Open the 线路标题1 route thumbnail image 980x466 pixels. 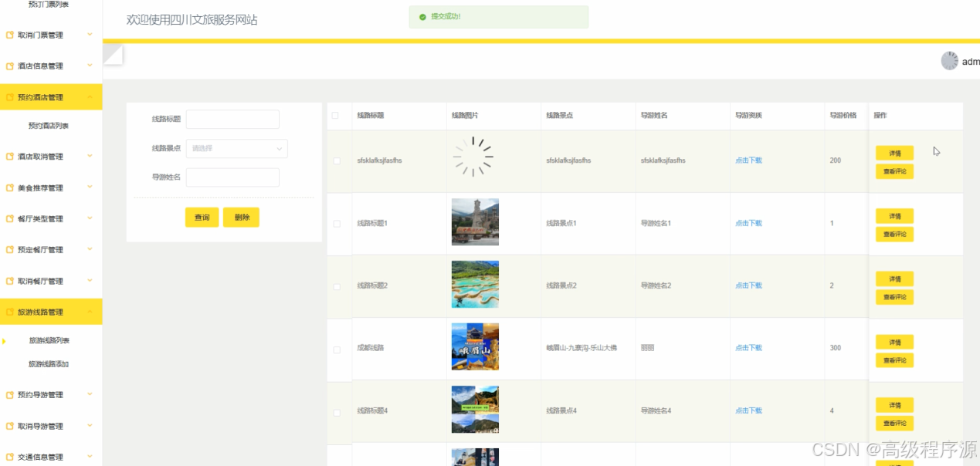tap(475, 222)
